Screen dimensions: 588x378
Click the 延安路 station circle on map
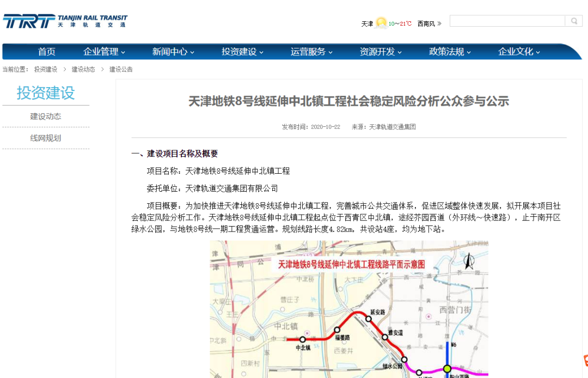point(369,319)
